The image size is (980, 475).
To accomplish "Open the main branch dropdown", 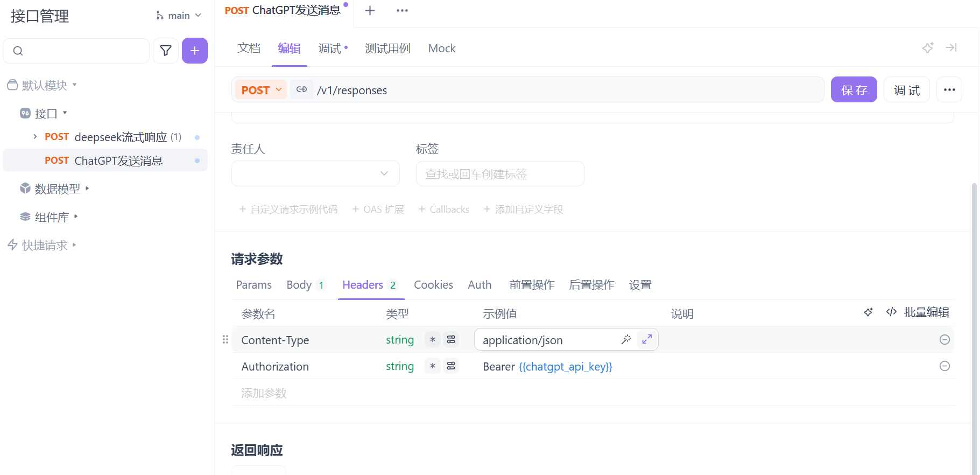I will click(179, 16).
